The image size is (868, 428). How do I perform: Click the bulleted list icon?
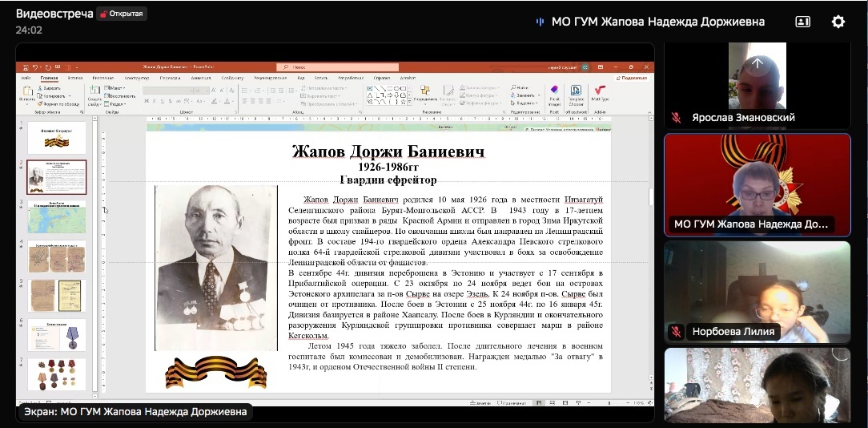[x=244, y=91]
